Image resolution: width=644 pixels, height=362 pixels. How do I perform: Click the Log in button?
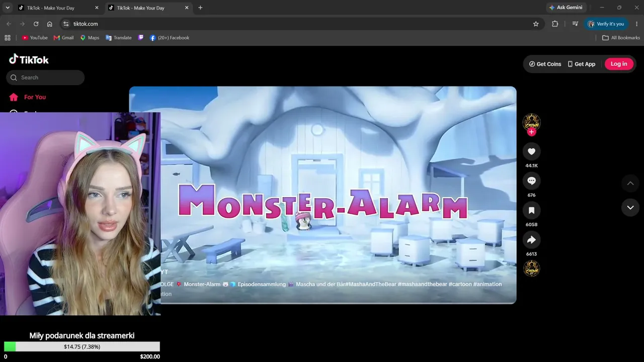coord(619,64)
